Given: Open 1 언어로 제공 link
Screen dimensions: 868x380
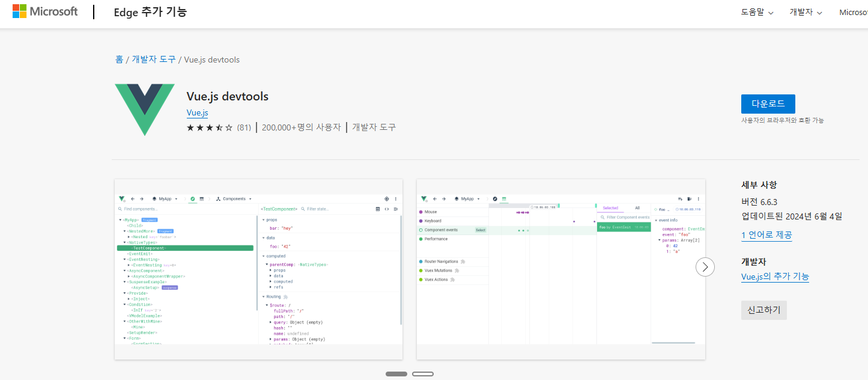Looking at the screenshot, I should (766, 235).
